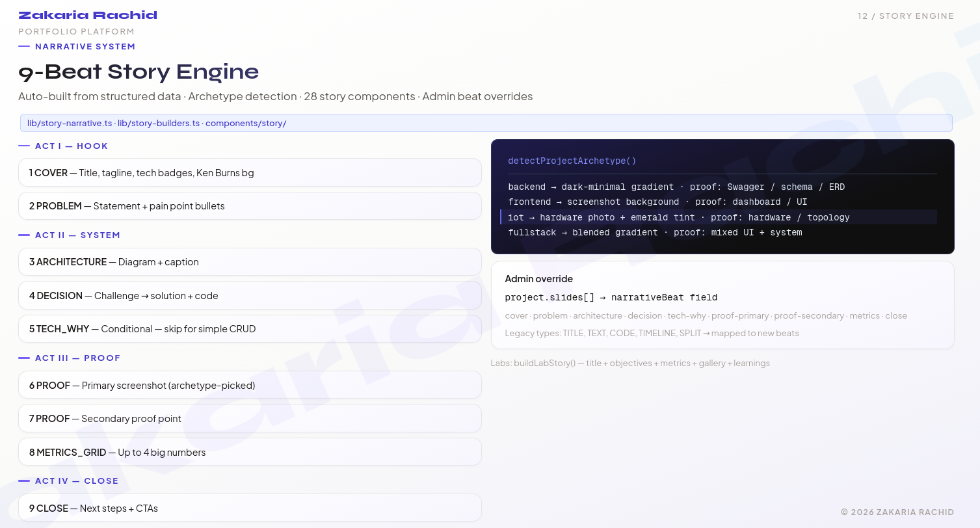Click the fullstack blended gradient code line
This screenshot has height=528, width=980.
655,233
